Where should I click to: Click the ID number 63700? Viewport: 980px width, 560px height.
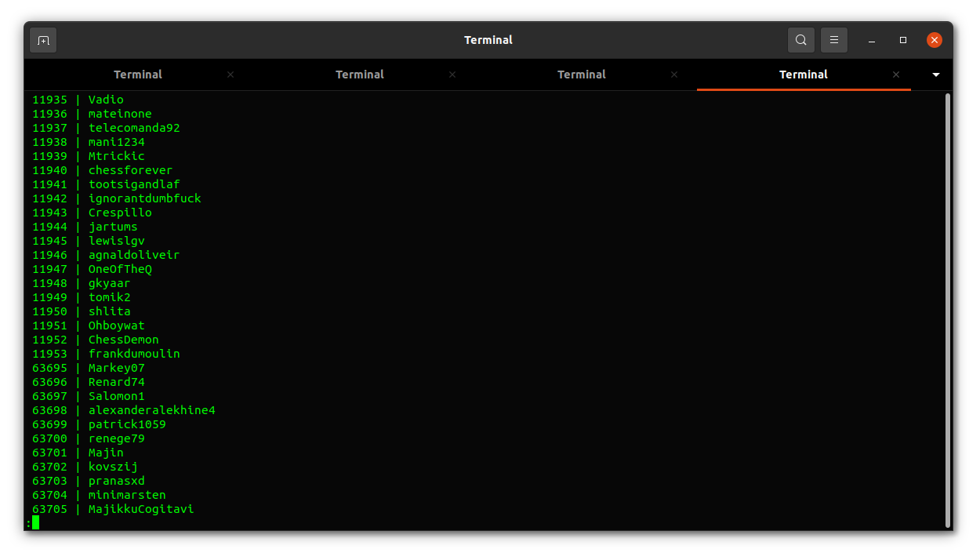point(49,438)
